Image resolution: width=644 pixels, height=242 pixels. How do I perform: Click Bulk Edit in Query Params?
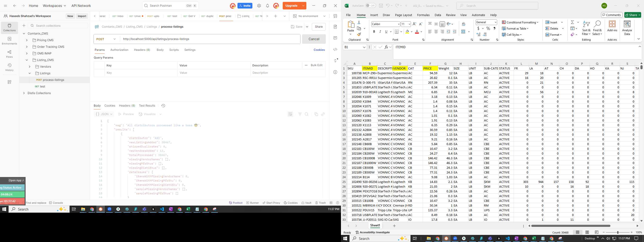pyautogui.click(x=317, y=65)
